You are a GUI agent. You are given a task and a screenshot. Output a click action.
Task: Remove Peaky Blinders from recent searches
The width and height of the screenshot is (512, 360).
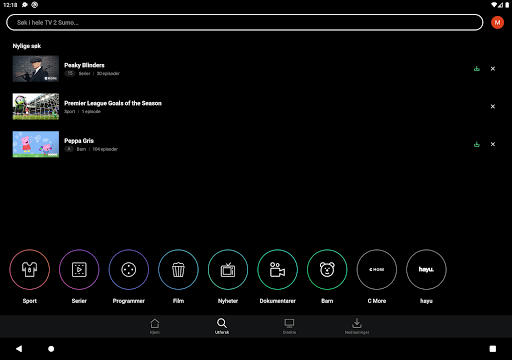(x=493, y=69)
